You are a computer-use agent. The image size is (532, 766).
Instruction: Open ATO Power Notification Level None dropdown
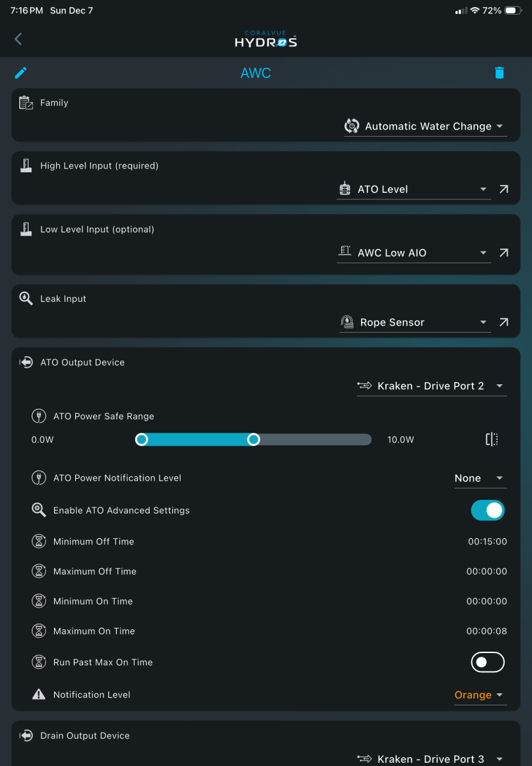(480, 478)
